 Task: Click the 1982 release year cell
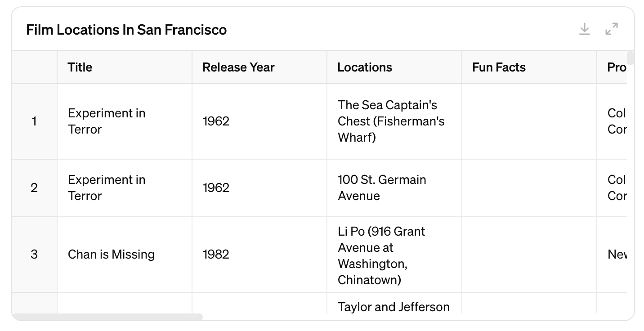[216, 255]
